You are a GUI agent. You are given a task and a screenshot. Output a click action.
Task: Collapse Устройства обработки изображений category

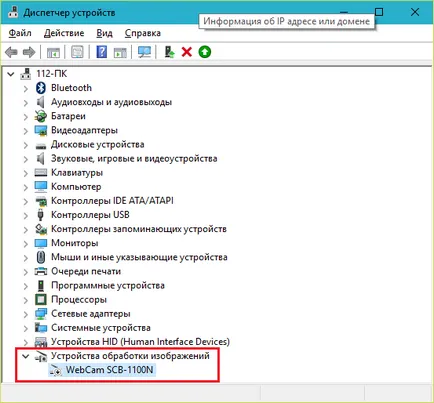tap(26, 356)
